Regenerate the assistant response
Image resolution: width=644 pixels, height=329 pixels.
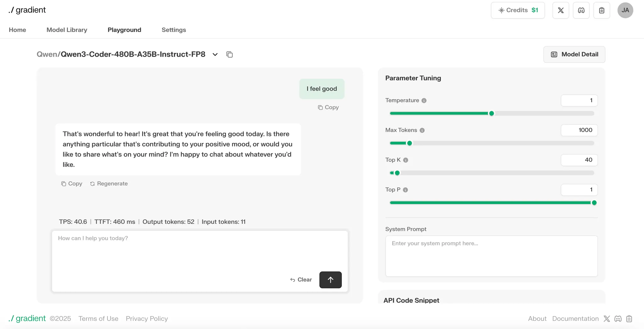[109, 184]
